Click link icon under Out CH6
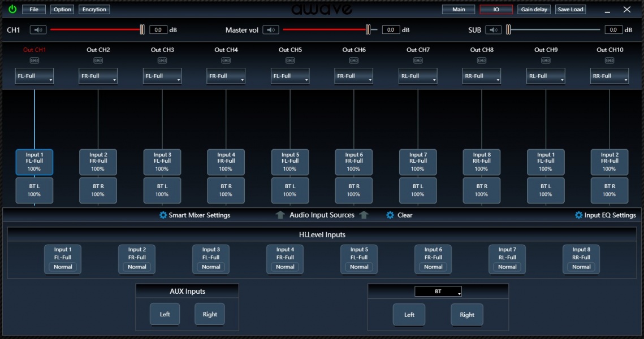Image resolution: width=644 pixels, height=339 pixels. [354, 60]
